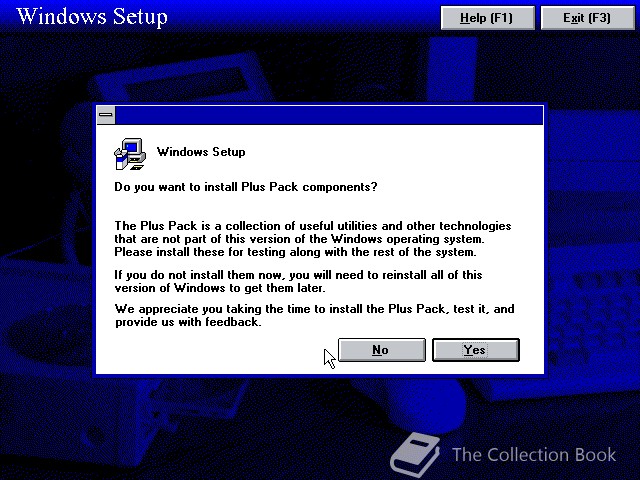
Task: Click the Collection Book logo icon
Action: (x=414, y=455)
